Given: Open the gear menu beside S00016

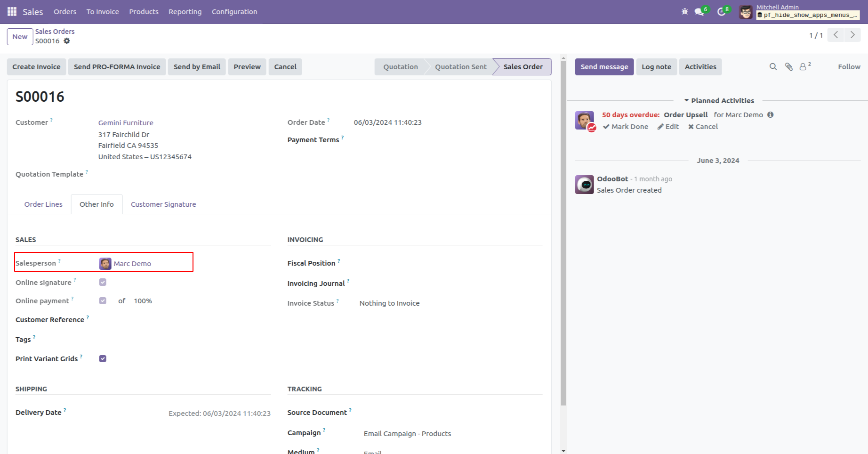Looking at the screenshot, I should (67, 41).
